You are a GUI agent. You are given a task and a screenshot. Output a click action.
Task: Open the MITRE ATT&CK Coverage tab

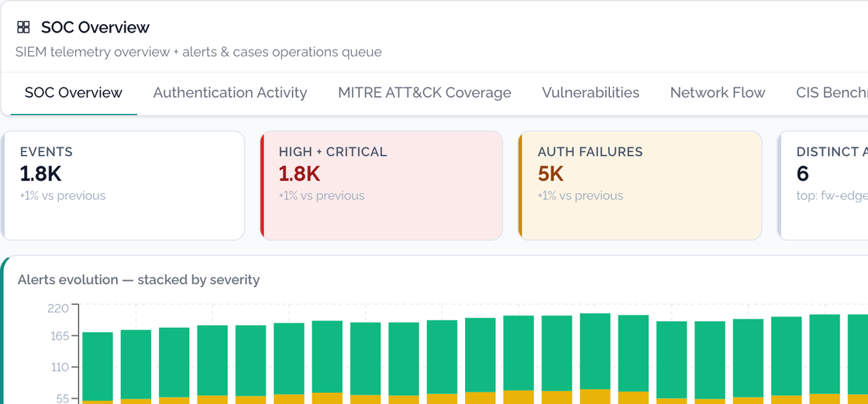point(425,92)
